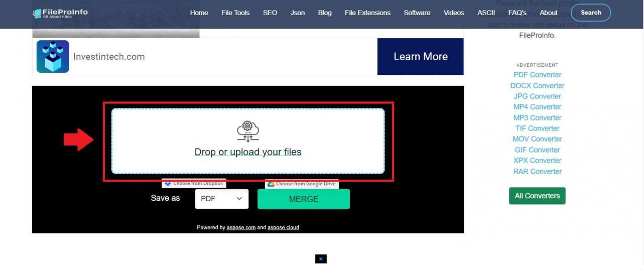The width and height of the screenshot is (644, 265).
Task: Open the FAQ's page
Action: click(x=518, y=13)
